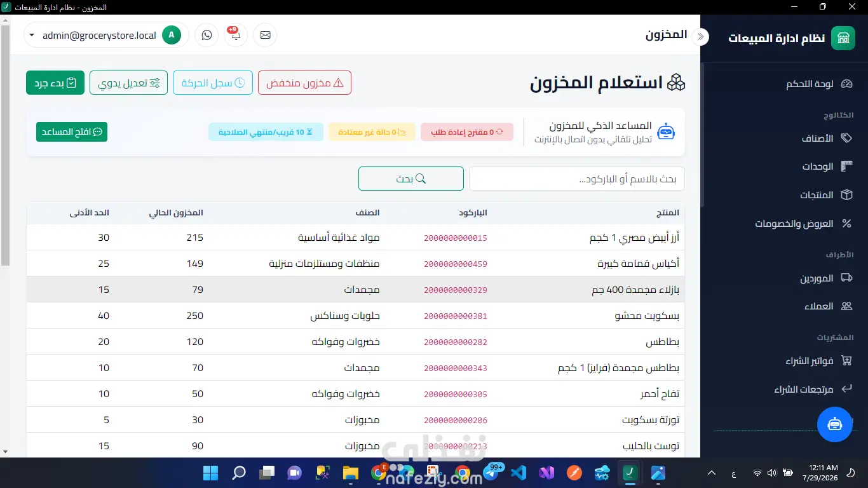Click افتح المساعد green button

tap(72, 132)
